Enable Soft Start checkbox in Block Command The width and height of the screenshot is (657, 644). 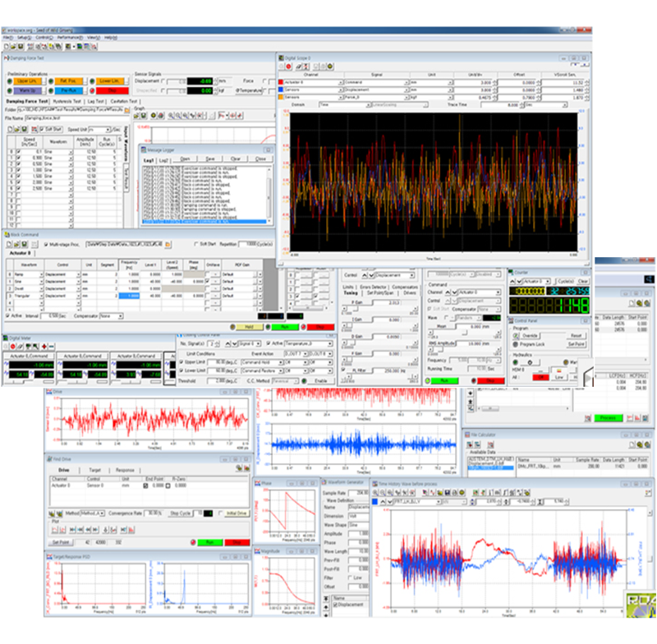pyautogui.click(x=195, y=245)
